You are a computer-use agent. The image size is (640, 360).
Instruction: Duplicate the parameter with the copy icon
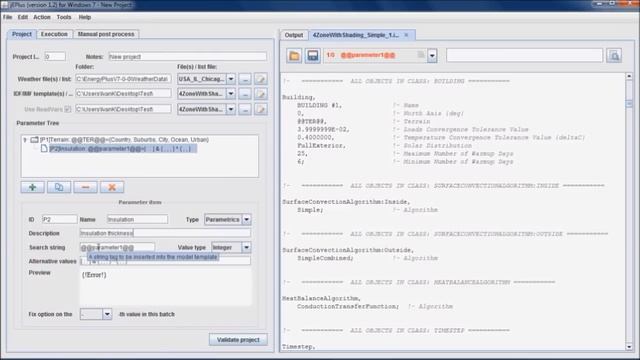tap(59, 187)
